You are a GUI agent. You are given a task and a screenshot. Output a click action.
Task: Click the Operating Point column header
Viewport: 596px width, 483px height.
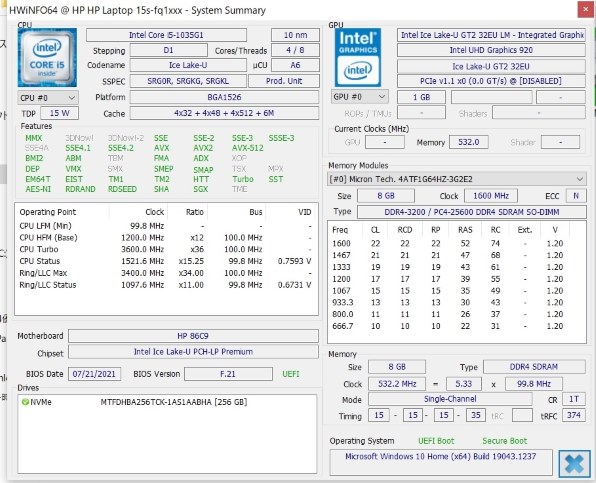(62, 212)
